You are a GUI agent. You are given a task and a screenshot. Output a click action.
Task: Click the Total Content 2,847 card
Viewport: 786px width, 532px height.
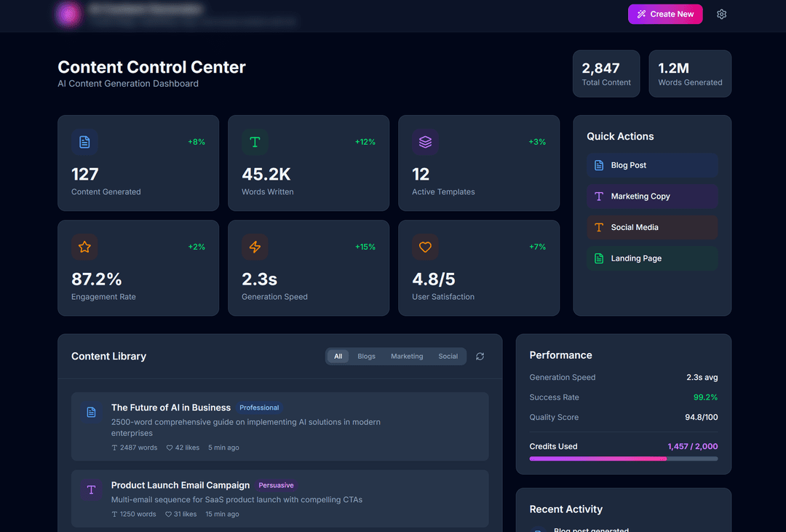pos(606,74)
